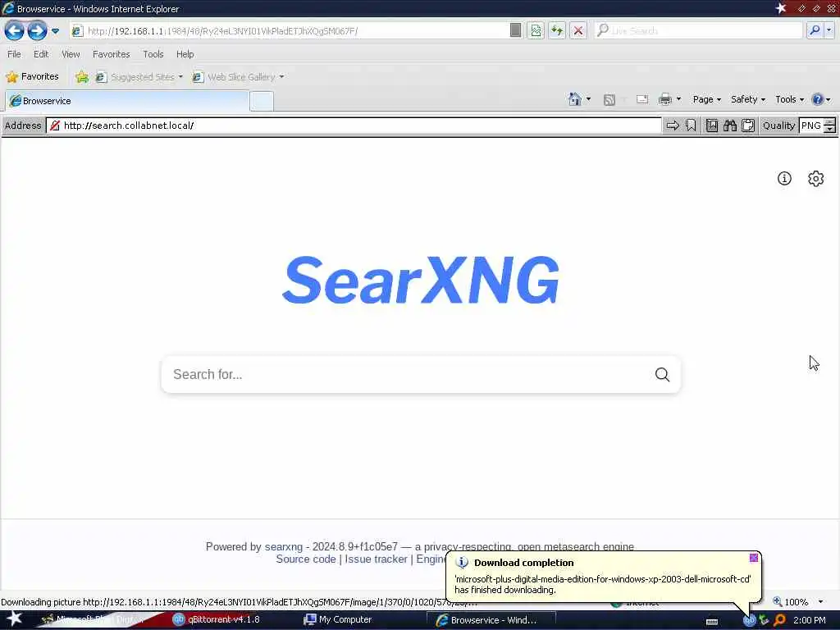This screenshot has width=840, height=630.
Task: Decrease Quality with down stepper
Action: tap(829, 129)
